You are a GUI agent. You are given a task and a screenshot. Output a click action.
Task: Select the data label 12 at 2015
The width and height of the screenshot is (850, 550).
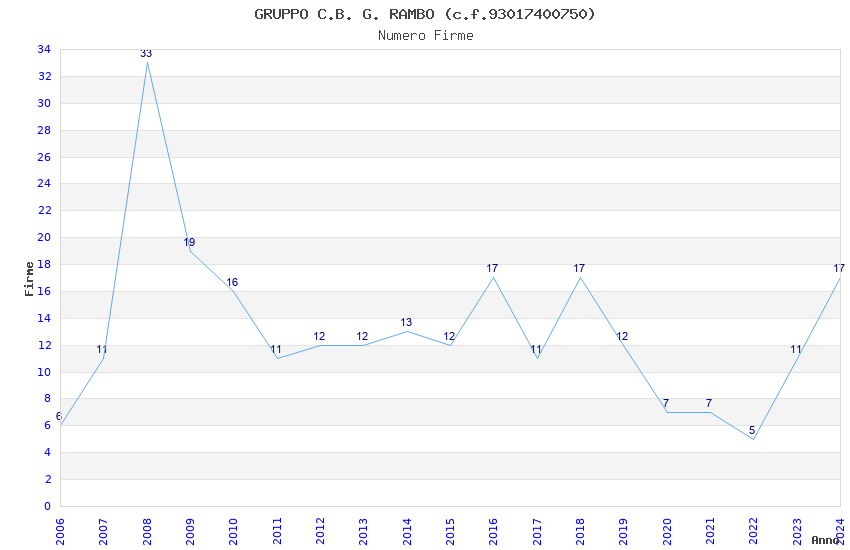tap(449, 337)
